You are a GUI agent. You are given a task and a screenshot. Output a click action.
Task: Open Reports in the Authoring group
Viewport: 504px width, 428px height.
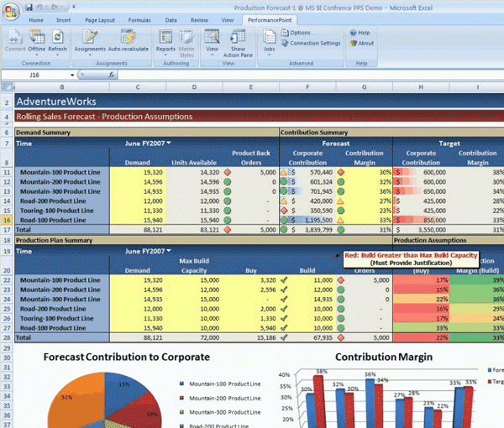(165, 41)
